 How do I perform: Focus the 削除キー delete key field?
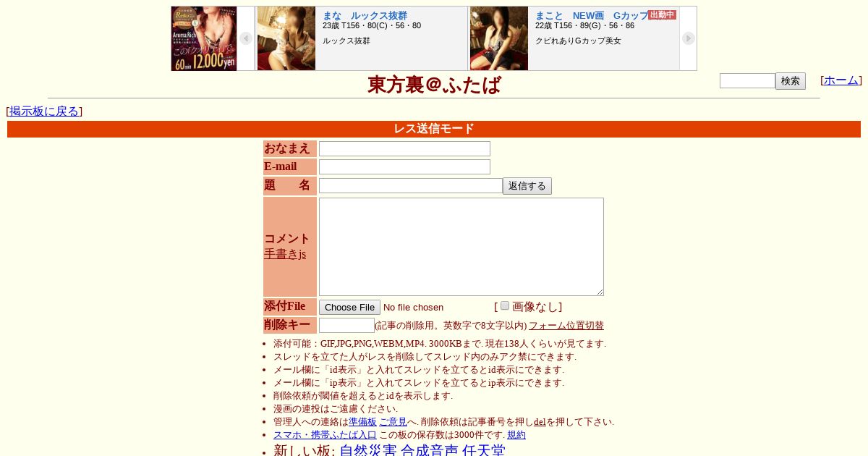(x=346, y=326)
